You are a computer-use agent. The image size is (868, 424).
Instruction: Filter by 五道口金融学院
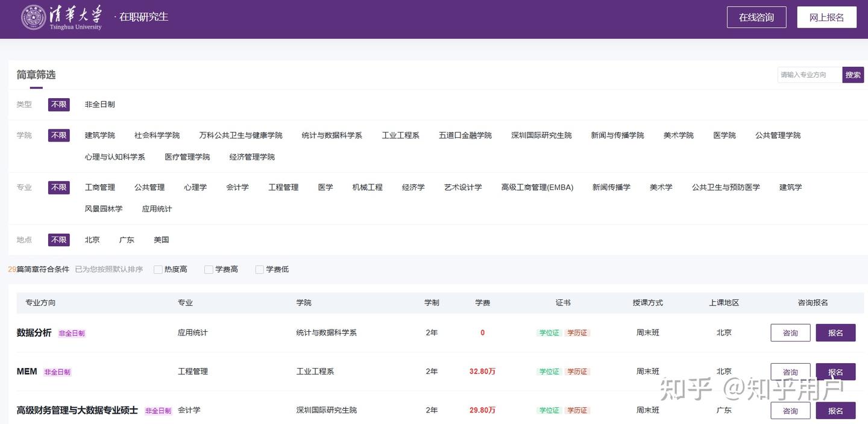tap(465, 136)
